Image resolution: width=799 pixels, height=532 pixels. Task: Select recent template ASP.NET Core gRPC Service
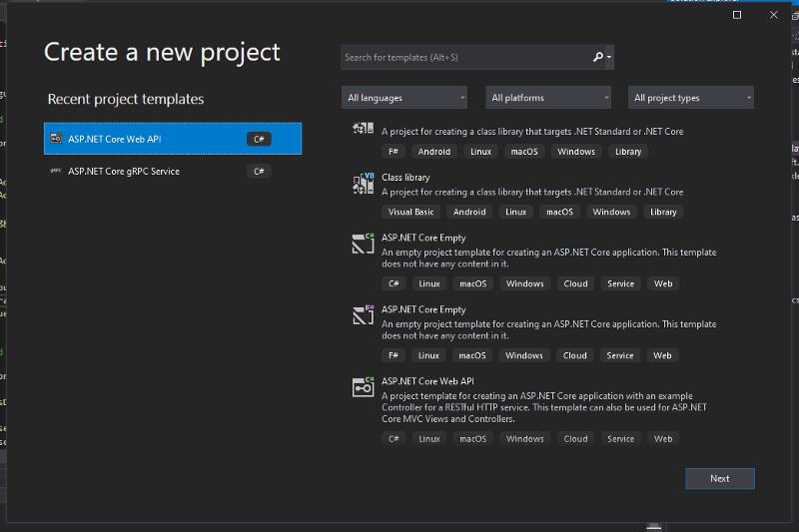tap(124, 172)
